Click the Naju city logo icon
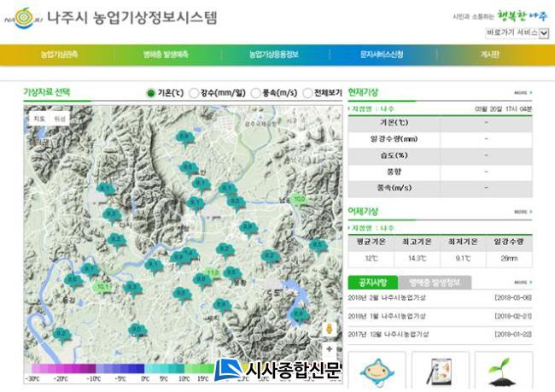The image size is (555, 392). click(x=25, y=17)
